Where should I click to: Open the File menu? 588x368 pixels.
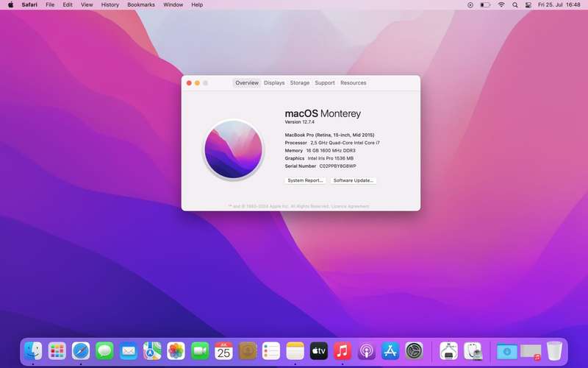(50, 5)
